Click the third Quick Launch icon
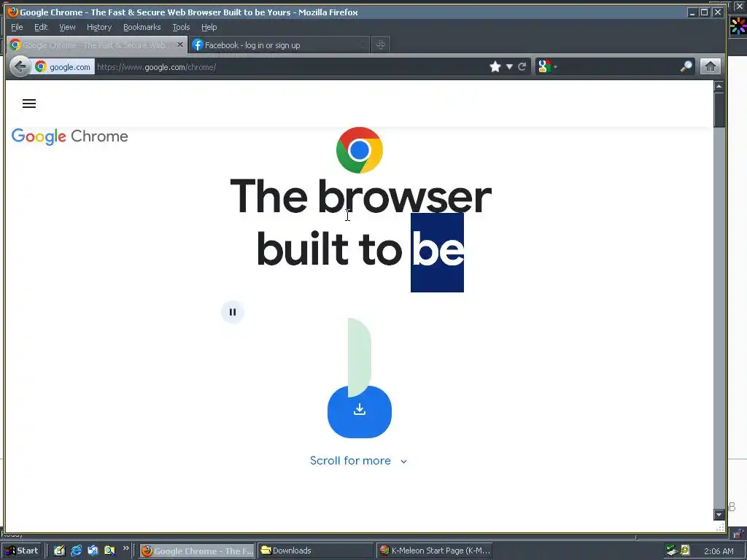 pos(93,551)
